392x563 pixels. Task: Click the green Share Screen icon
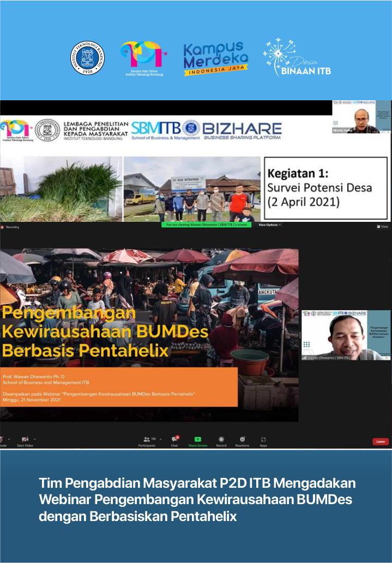(197, 439)
